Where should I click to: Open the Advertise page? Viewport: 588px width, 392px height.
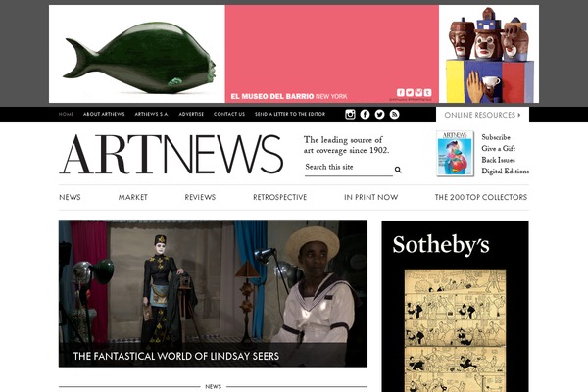tap(191, 114)
